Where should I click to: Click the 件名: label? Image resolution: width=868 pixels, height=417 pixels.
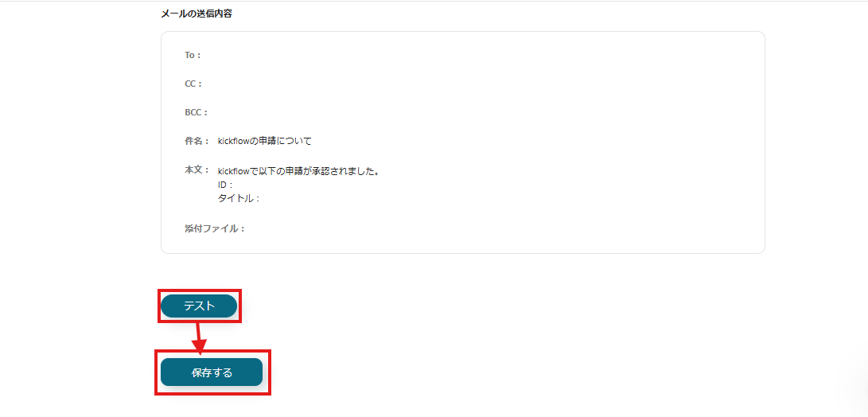197,141
